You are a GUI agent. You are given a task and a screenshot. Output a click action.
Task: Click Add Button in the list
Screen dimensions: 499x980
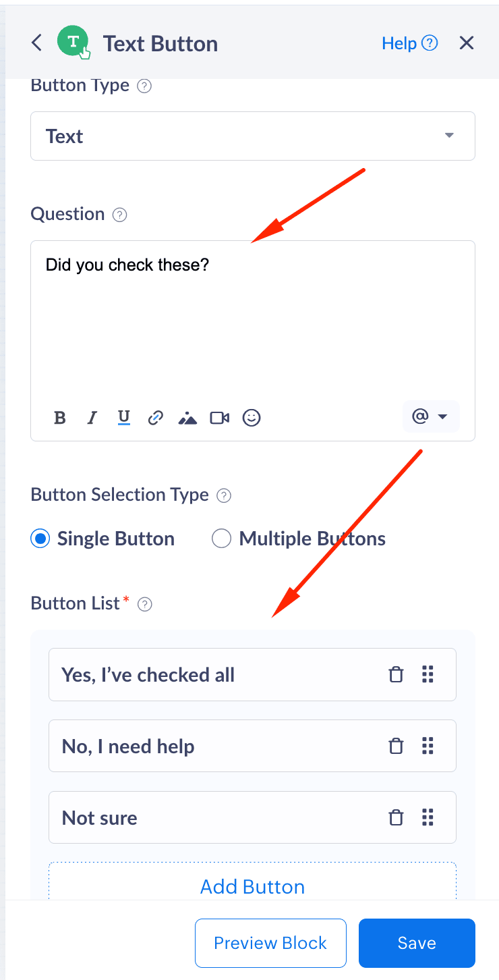253,886
